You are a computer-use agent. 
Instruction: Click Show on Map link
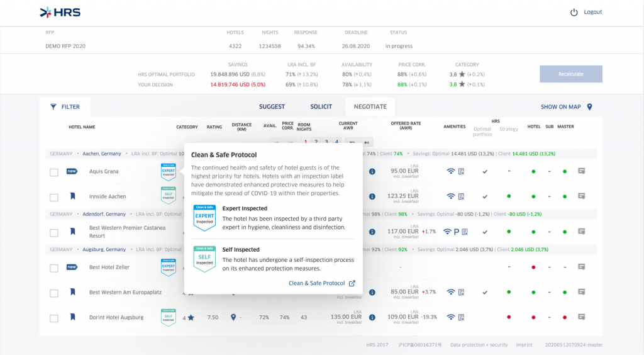coord(560,107)
